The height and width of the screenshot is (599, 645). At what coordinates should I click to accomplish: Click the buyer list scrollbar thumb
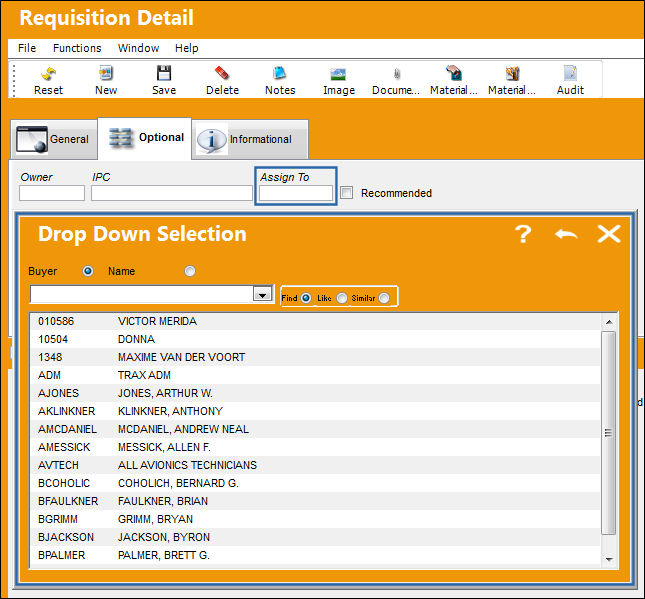click(609, 433)
